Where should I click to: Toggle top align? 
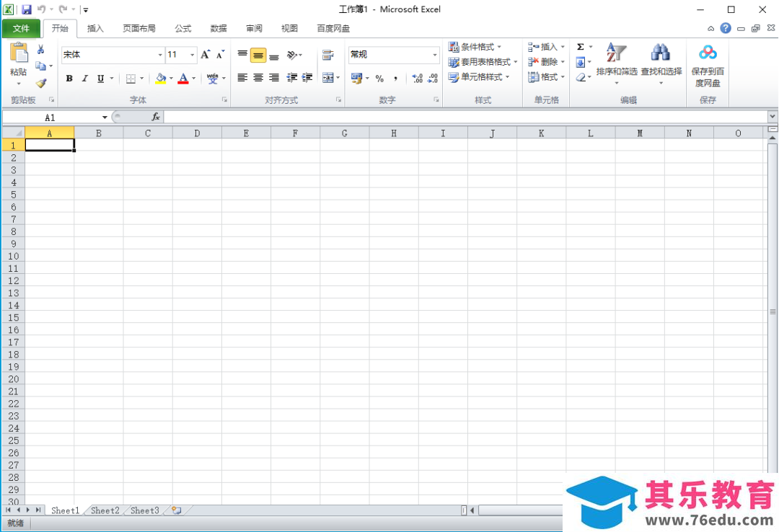tap(242, 55)
